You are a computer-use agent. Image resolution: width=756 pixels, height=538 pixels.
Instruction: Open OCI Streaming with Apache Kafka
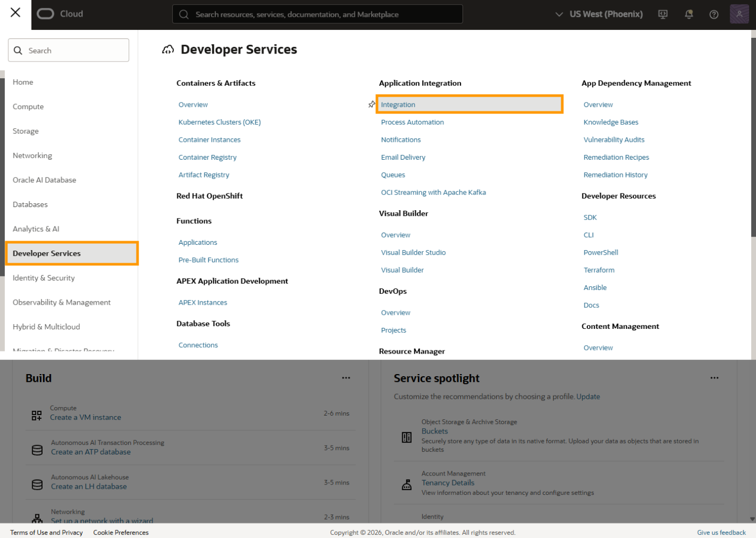pyautogui.click(x=434, y=192)
